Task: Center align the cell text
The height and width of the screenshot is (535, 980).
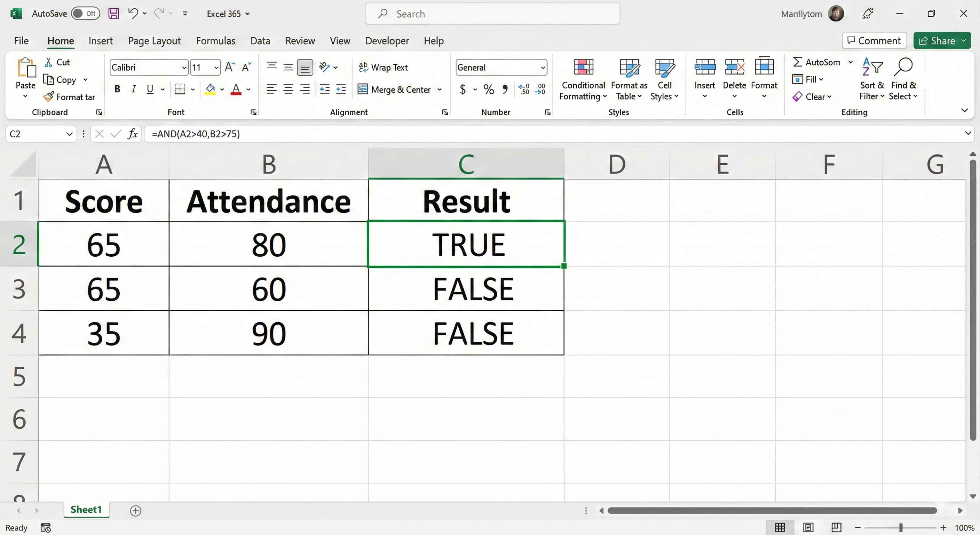Action: click(288, 89)
